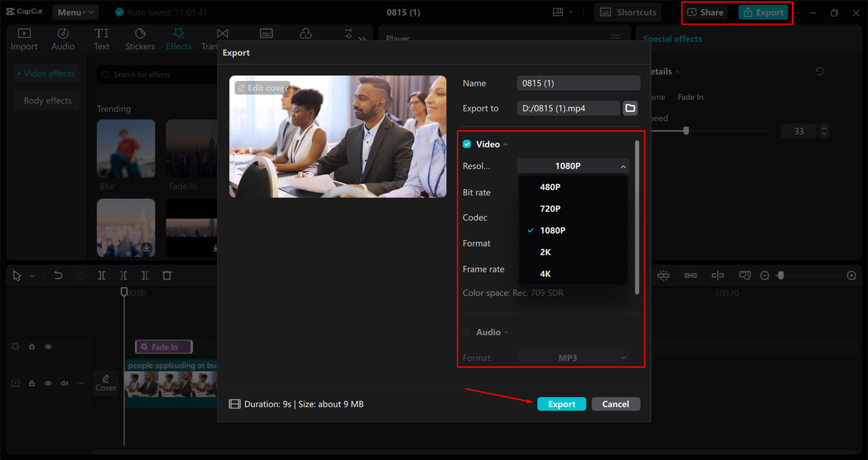Select the Body effects category
868x460 pixels.
[47, 100]
